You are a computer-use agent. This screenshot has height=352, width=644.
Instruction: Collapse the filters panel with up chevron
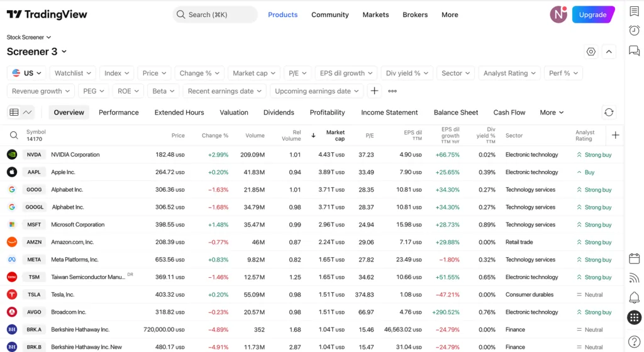pyautogui.click(x=609, y=52)
